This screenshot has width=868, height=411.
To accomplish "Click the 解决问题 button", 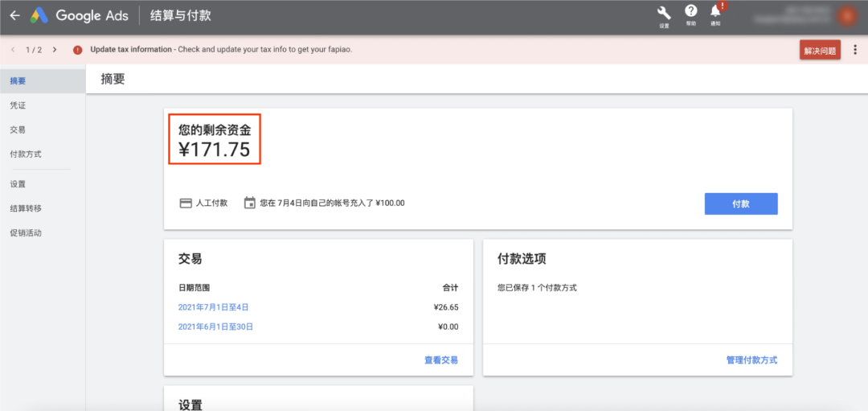I will [820, 51].
